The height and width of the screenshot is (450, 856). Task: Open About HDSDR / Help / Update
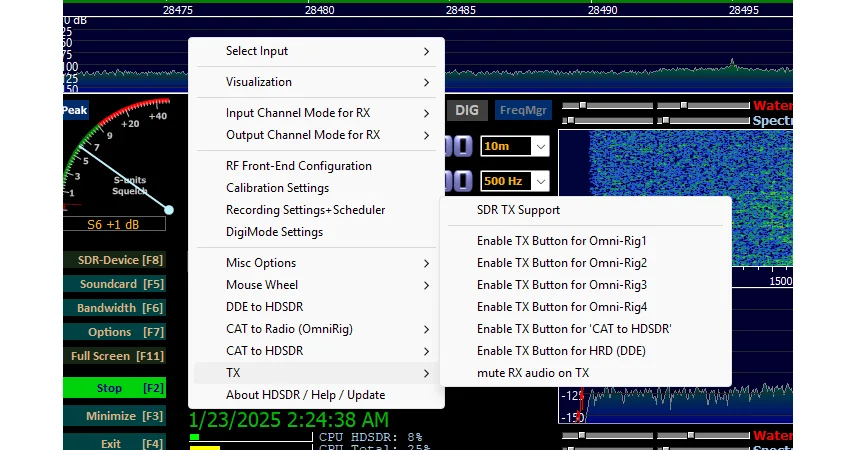(x=316, y=395)
